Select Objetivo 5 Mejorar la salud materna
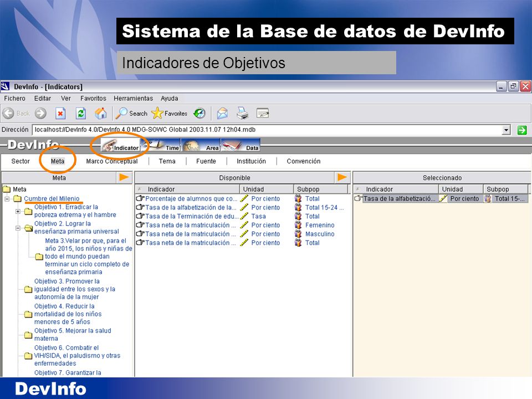 (x=73, y=335)
